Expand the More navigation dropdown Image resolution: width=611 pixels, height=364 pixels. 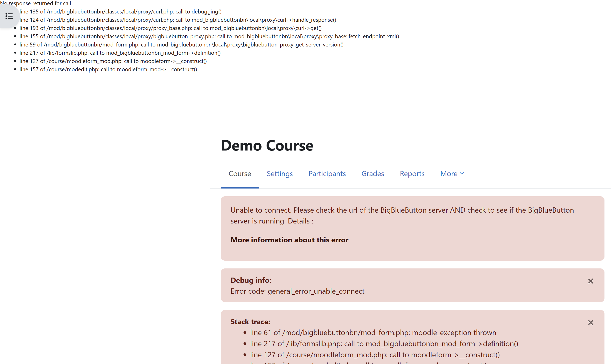click(x=452, y=174)
